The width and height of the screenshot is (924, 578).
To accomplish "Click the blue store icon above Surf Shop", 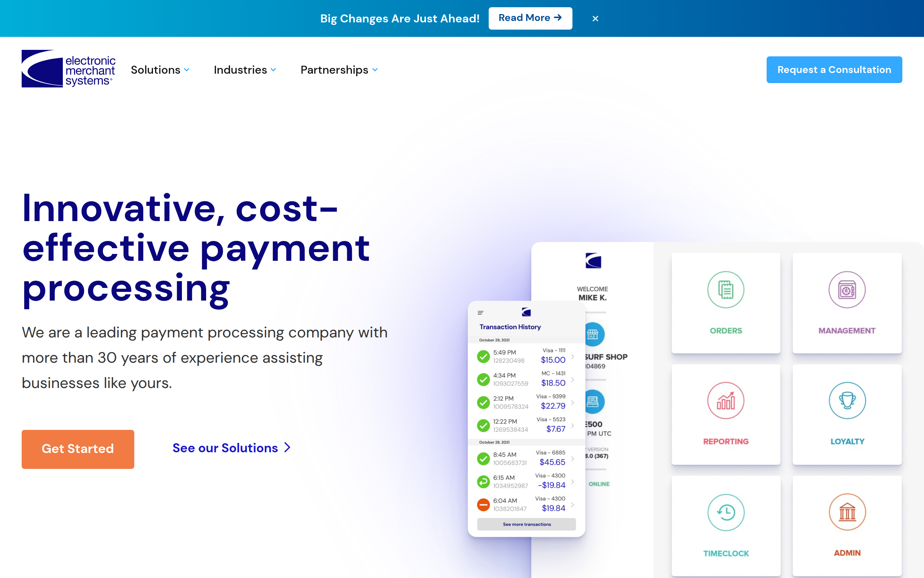I will (594, 335).
